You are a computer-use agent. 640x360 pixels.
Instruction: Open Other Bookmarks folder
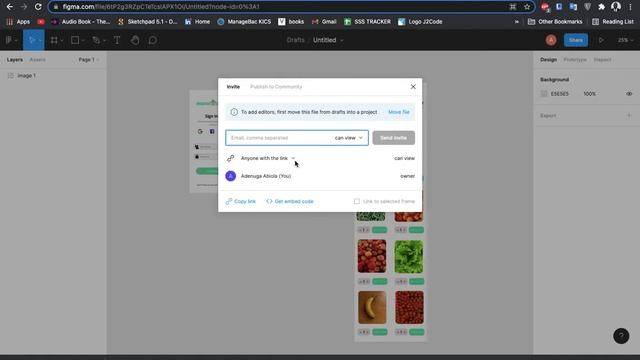pos(555,22)
